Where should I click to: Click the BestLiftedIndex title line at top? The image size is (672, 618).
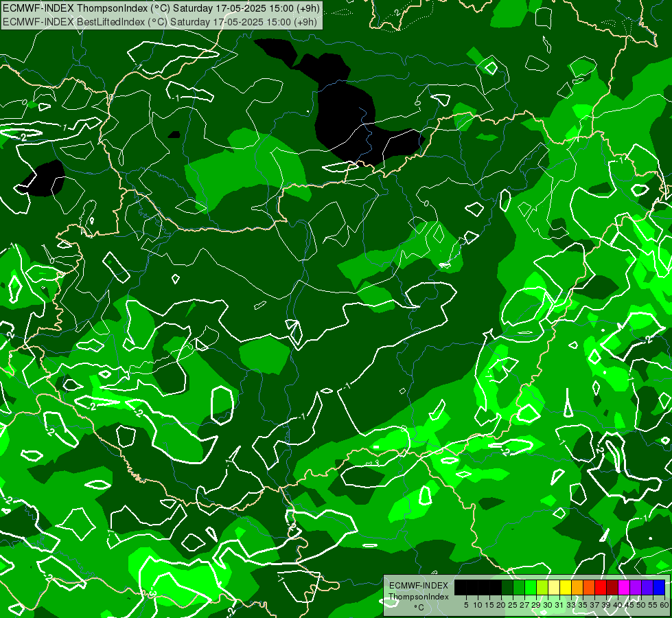159,22
